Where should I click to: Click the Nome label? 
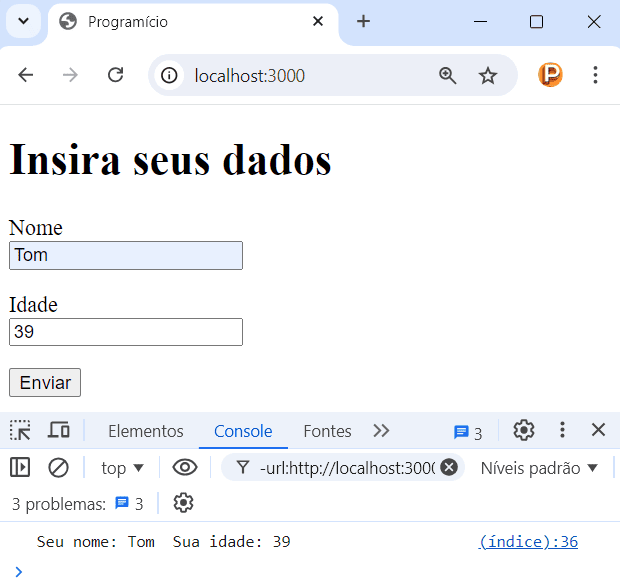coord(36,228)
